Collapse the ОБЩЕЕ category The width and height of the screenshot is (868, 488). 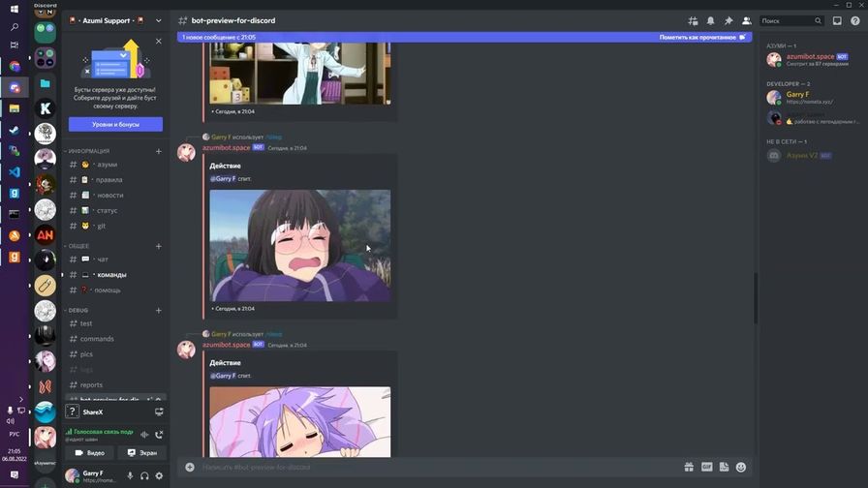(x=77, y=246)
